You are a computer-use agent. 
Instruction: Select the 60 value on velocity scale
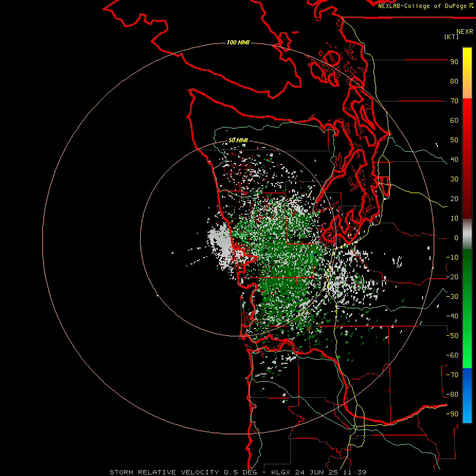[x=454, y=120]
